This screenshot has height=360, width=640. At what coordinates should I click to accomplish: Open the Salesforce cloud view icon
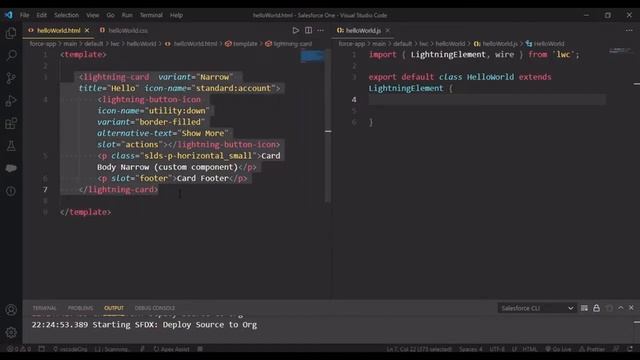[x=11, y=168]
